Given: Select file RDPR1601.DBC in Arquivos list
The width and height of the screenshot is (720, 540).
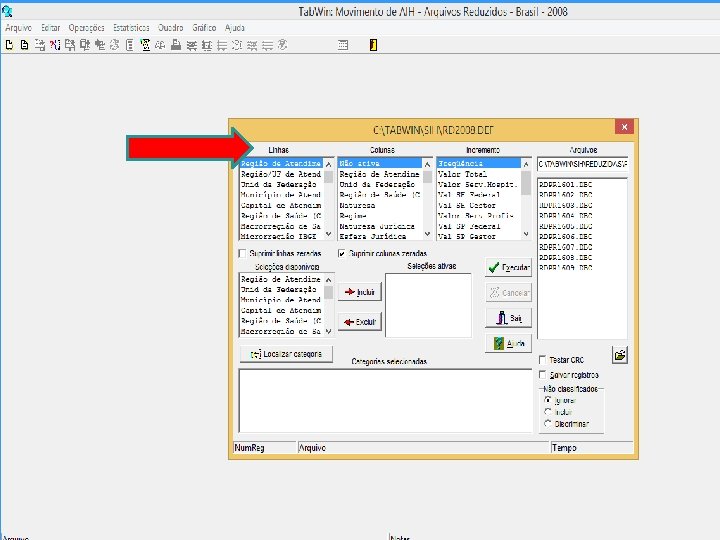Looking at the screenshot, I should click(566, 185).
